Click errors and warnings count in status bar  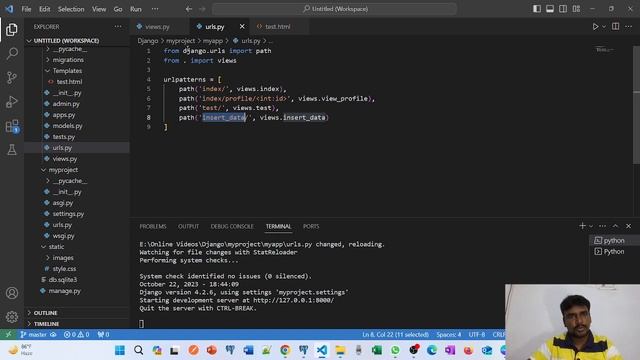coord(76,334)
